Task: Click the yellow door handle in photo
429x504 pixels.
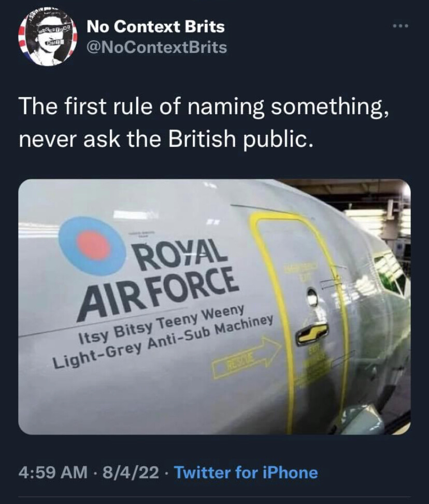Action: [312, 334]
